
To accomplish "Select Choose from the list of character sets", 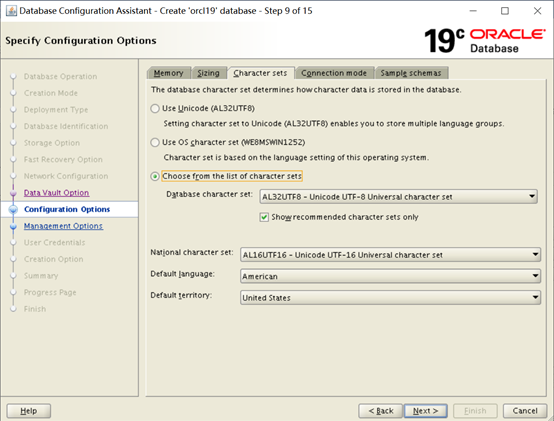I will 155,176.
